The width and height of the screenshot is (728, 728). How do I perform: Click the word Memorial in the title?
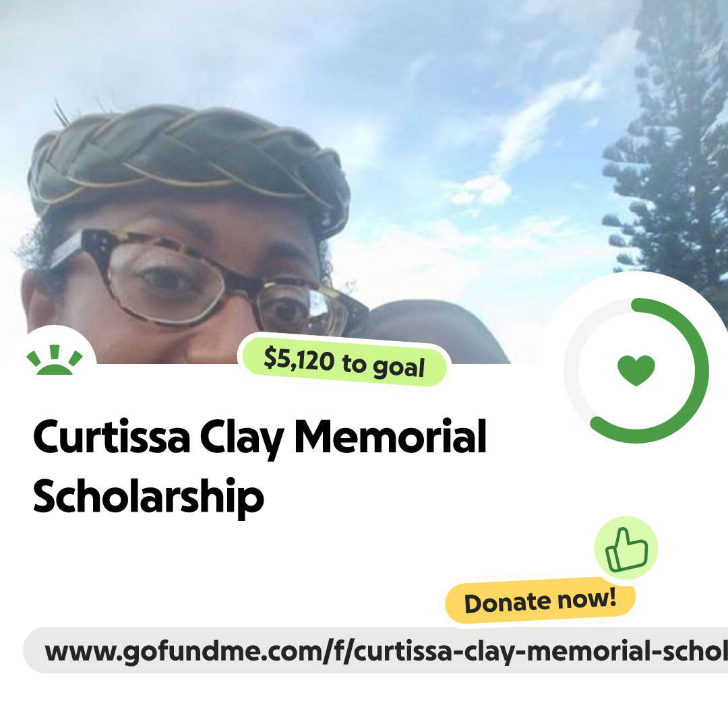click(x=390, y=437)
